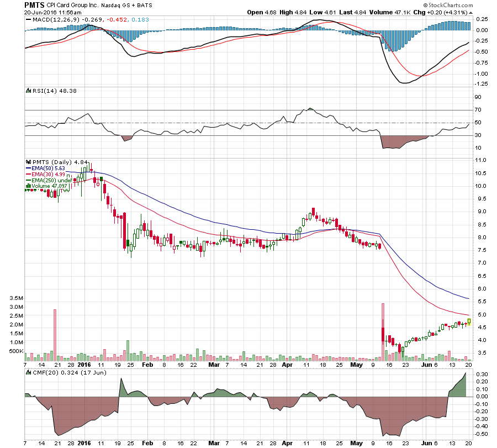Click the 90 label on the RSI axis
Image resolution: width=497 pixels, height=448 pixels.
478,97
